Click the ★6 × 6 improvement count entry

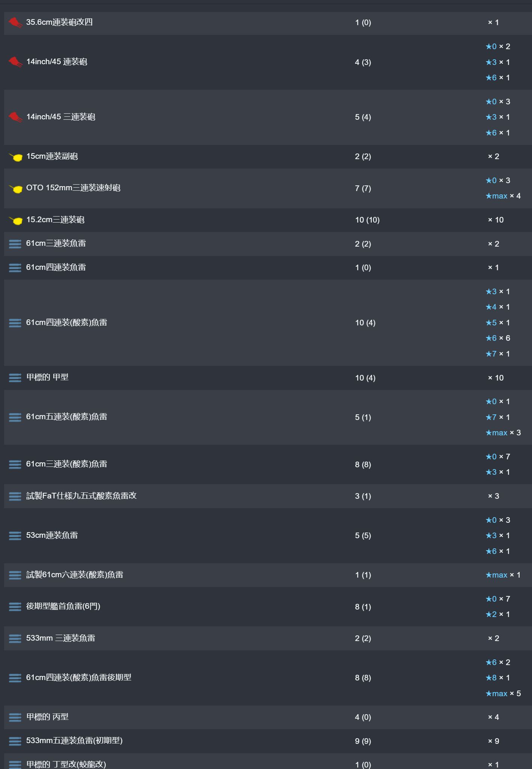498,338
